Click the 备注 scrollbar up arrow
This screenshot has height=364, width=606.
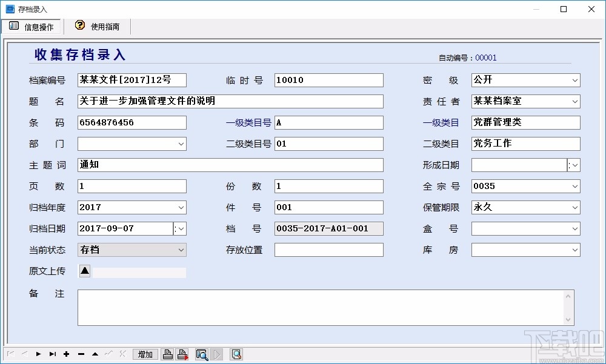pyautogui.click(x=568, y=296)
